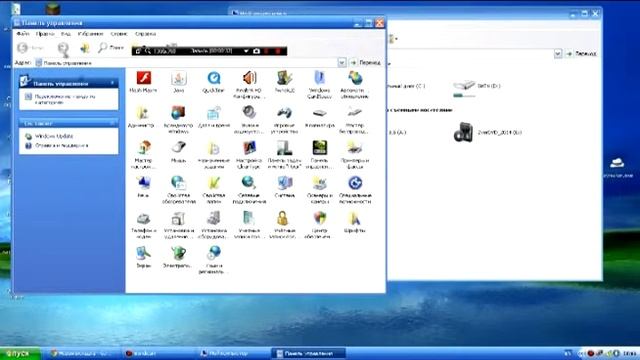Viewport: 640px width, 360px height.
Task: Open the Файл menu
Action: 23,34
